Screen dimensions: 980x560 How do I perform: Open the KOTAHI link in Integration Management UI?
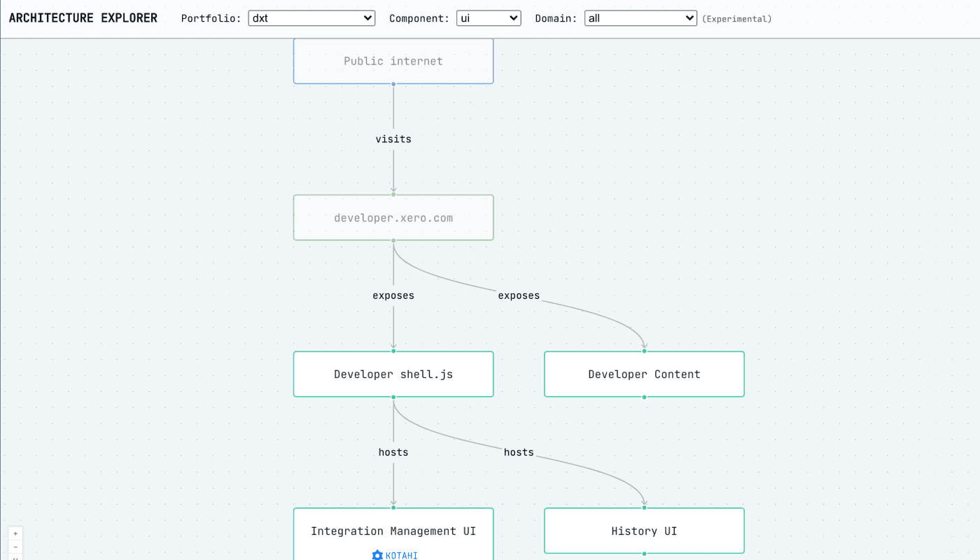click(401, 555)
